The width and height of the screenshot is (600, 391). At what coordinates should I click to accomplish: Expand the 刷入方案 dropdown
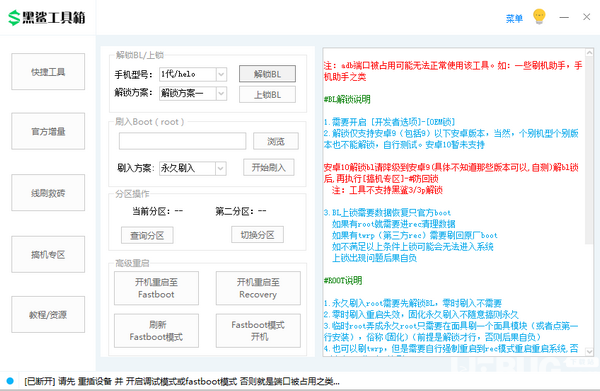click(x=221, y=168)
